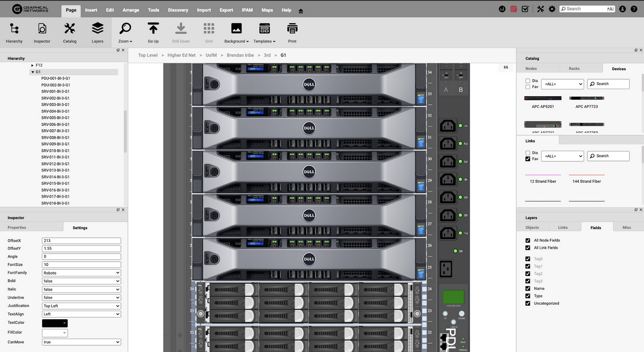The image size is (644, 352).
Task: Click the checkmark task icon in top bar
Action: [525, 9]
